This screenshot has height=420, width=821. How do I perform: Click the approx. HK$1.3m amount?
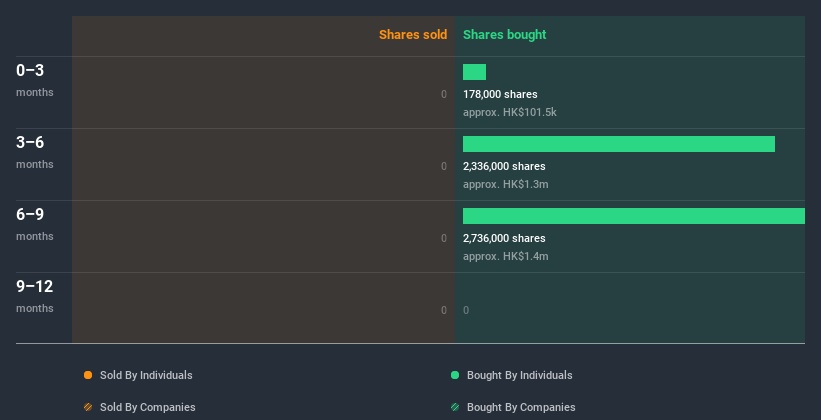tap(506, 184)
